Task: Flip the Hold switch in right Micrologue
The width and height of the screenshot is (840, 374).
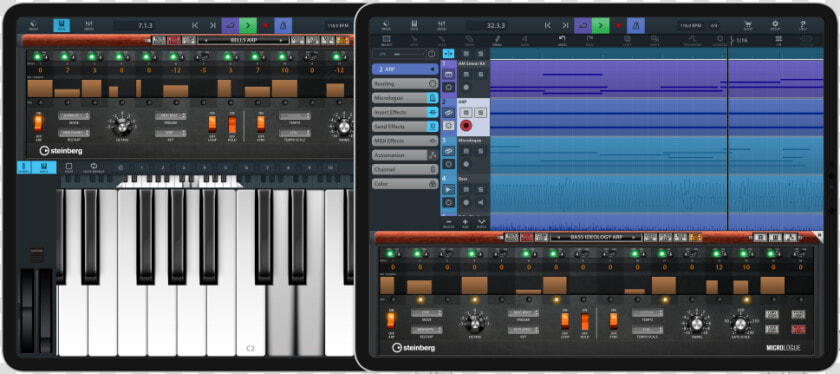Action: [x=585, y=321]
